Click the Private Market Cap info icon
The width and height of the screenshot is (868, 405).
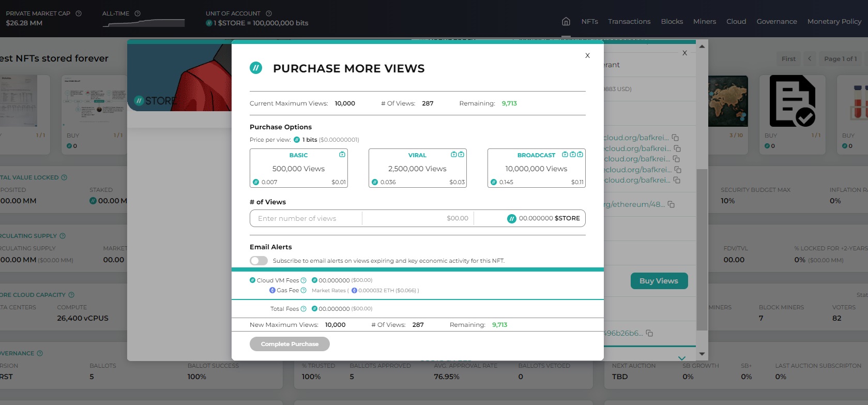79,13
